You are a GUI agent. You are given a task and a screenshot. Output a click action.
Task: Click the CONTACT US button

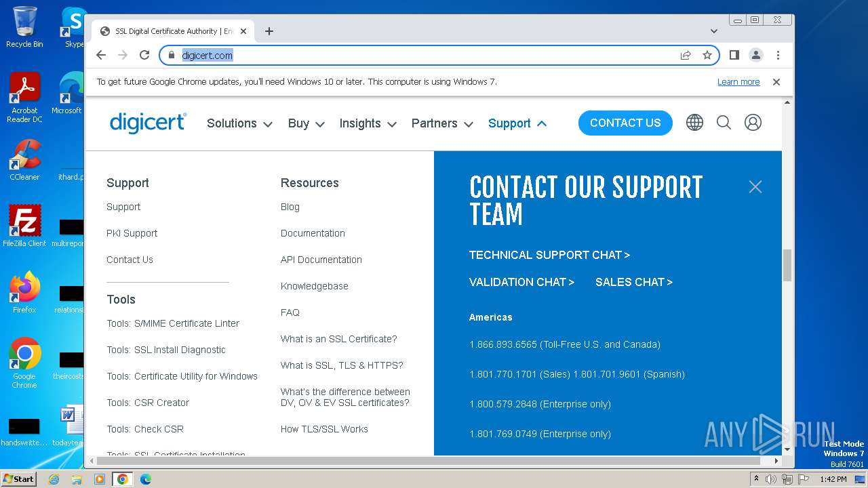(625, 123)
